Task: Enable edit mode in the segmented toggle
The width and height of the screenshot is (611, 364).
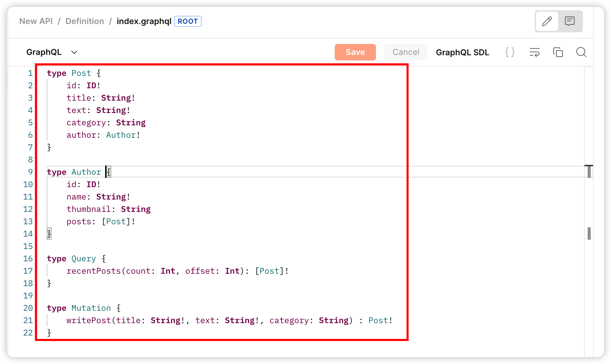Action: coord(547,21)
